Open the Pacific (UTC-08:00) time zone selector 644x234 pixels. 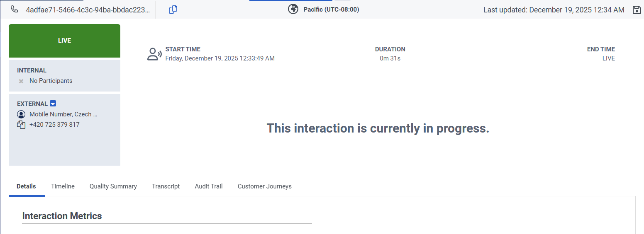pos(331,10)
